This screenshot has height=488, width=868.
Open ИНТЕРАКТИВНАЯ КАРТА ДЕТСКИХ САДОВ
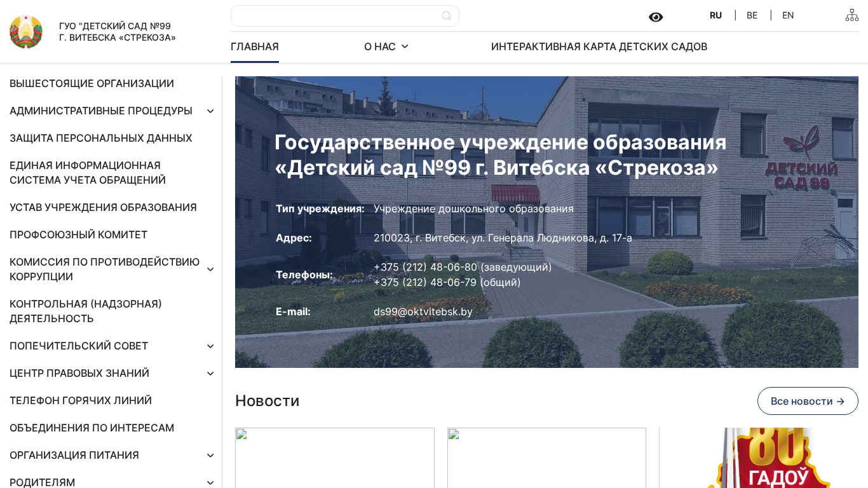[599, 46]
